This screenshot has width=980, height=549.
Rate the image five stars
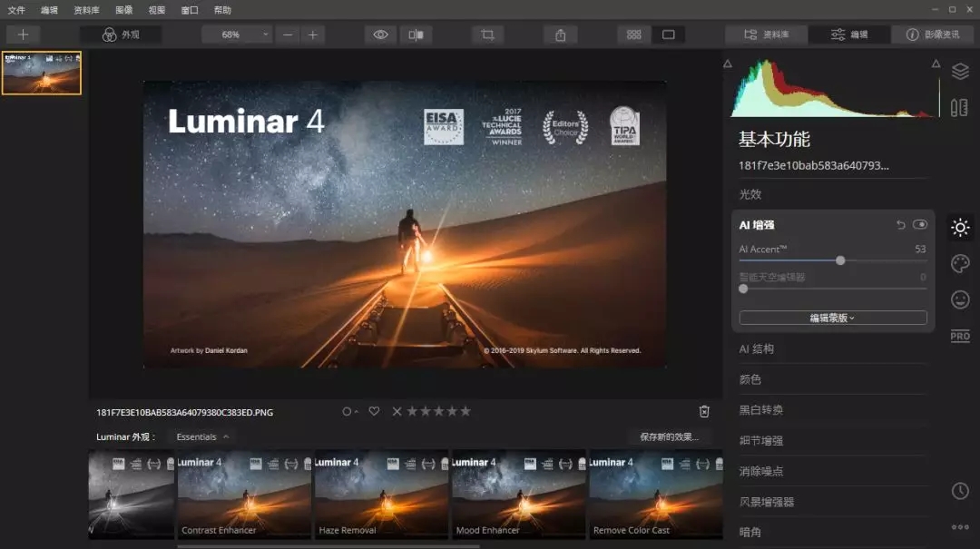click(x=465, y=411)
